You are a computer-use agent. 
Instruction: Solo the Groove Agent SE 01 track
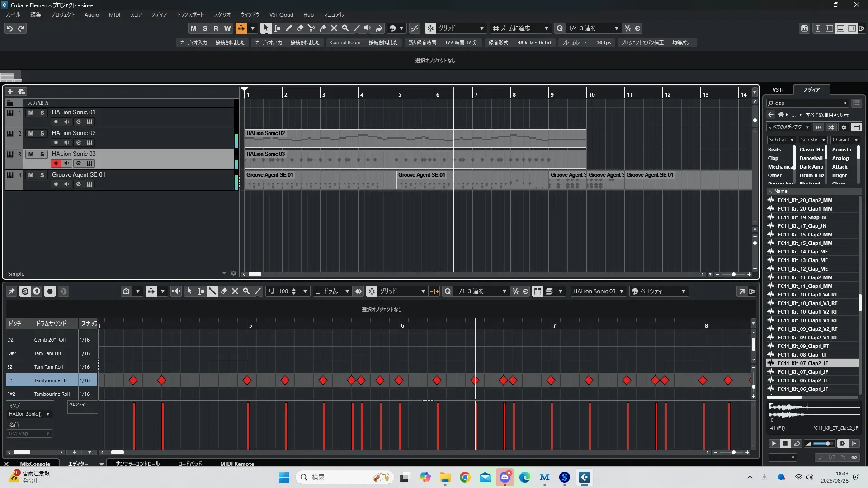[42, 175]
